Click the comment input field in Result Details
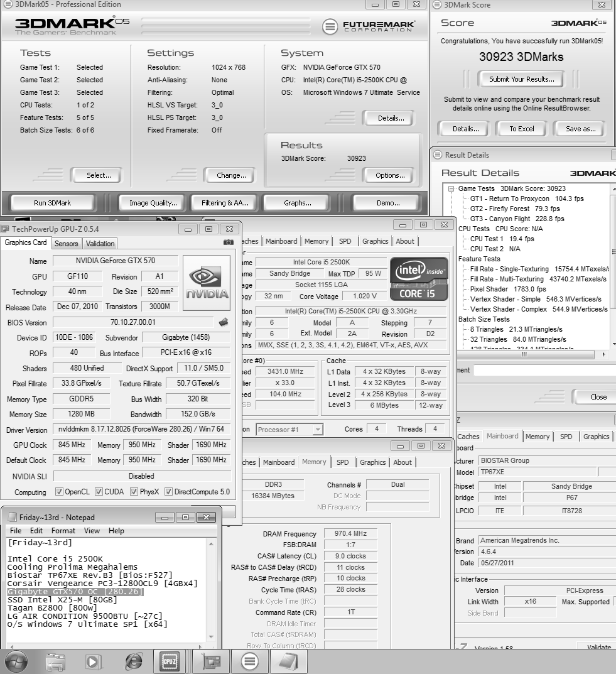This screenshot has height=674, width=616. tap(544, 370)
